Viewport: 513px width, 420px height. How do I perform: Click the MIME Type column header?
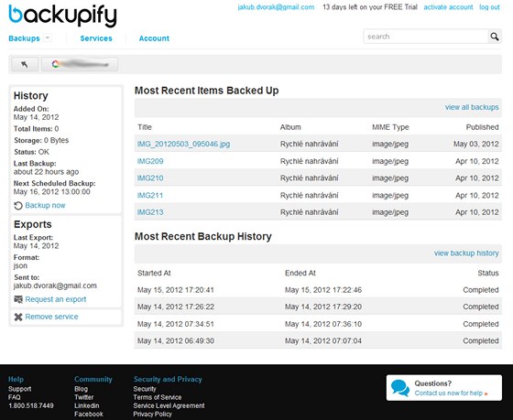pos(390,127)
